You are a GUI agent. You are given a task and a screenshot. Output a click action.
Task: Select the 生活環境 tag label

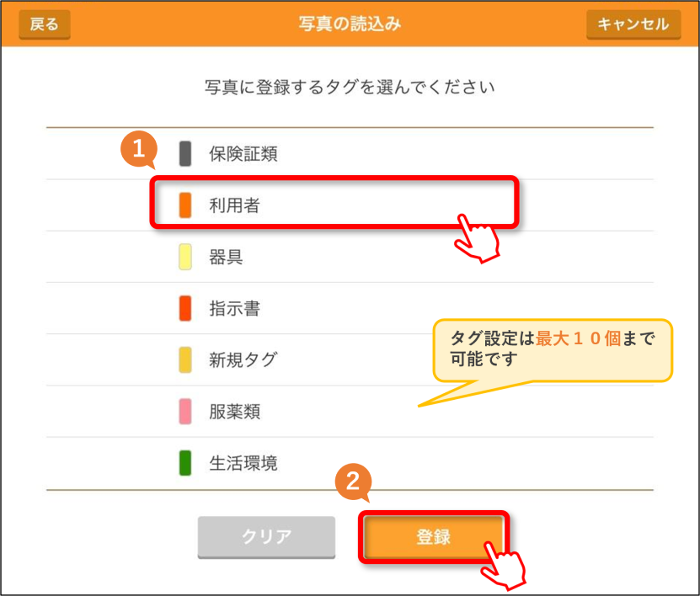(243, 463)
